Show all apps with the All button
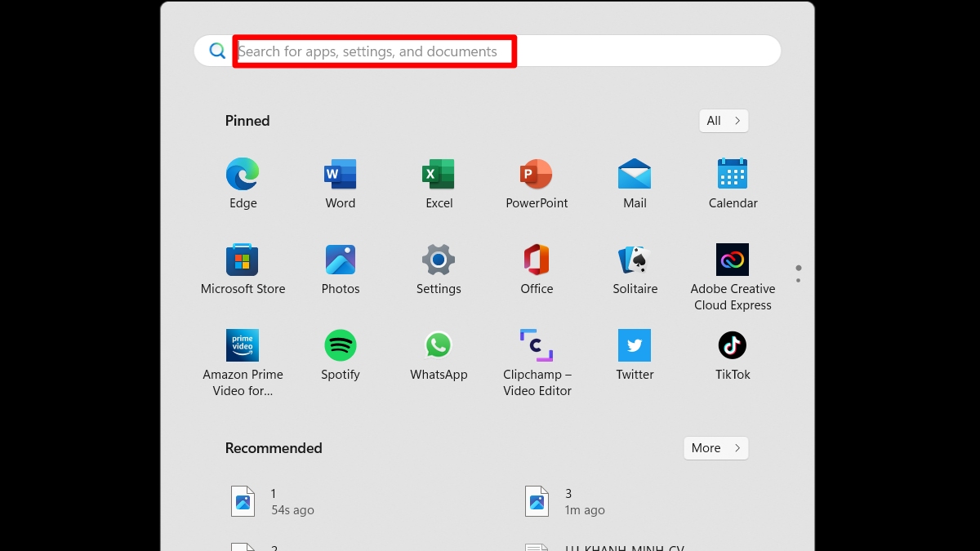Screen dimensions: 980x551 (724, 121)
